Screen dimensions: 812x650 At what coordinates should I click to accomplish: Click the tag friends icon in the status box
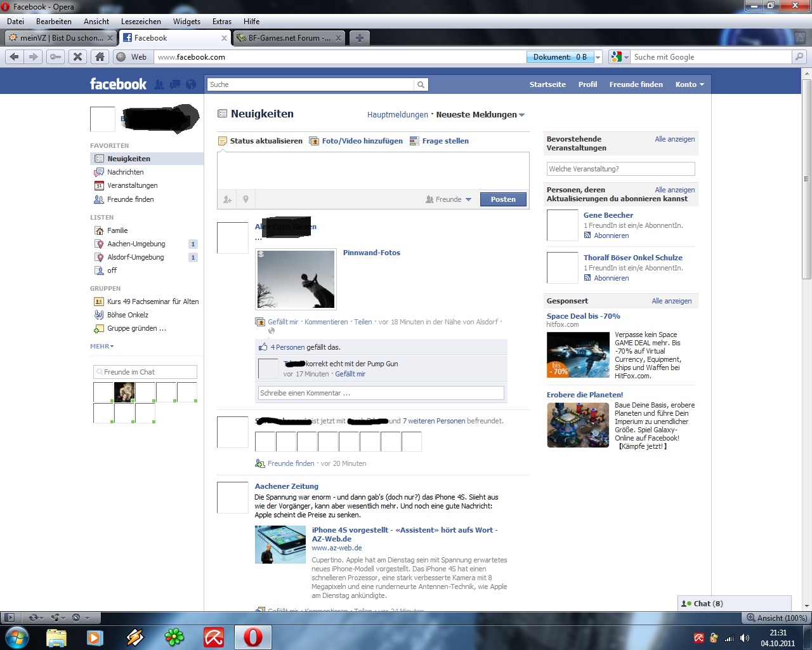pos(227,199)
